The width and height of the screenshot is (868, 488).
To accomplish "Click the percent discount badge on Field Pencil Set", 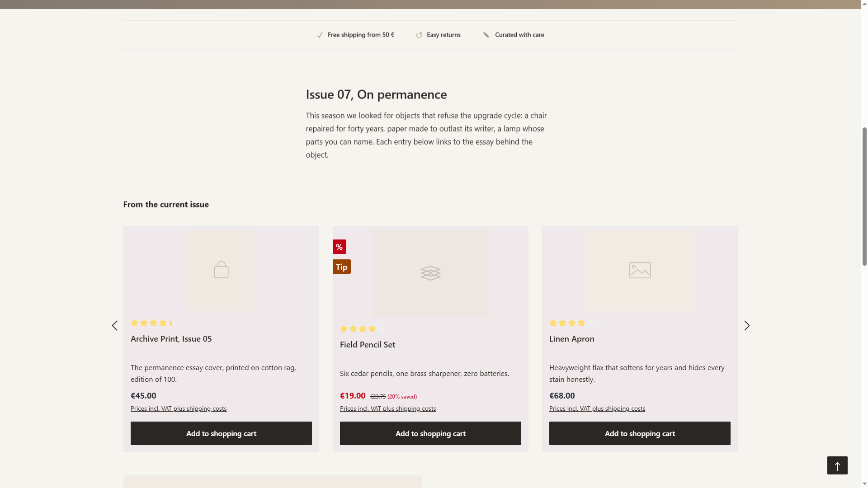I will [340, 247].
